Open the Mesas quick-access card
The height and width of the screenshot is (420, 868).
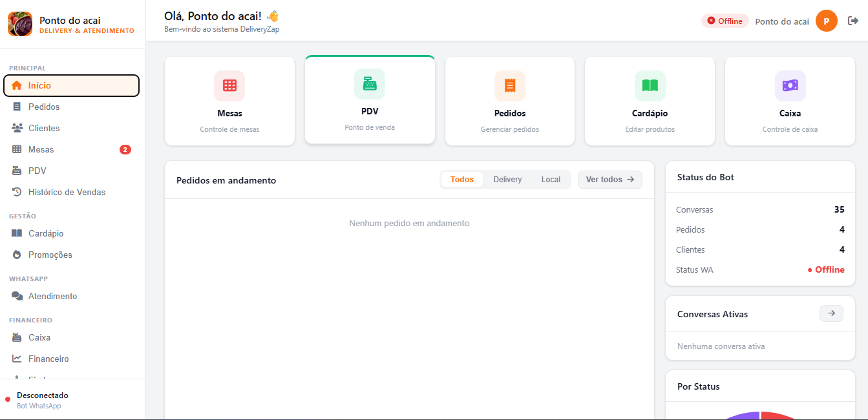click(x=229, y=101)
